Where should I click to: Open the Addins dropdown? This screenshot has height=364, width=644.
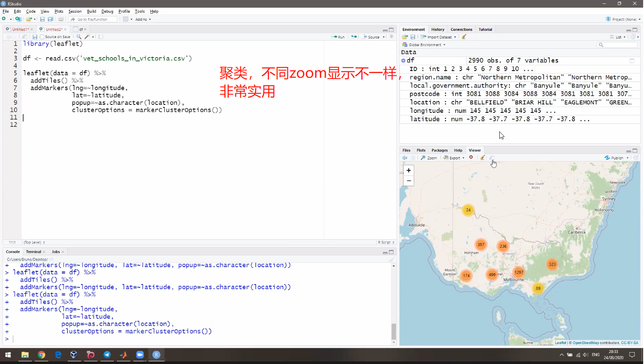click(x=143, y=19)
